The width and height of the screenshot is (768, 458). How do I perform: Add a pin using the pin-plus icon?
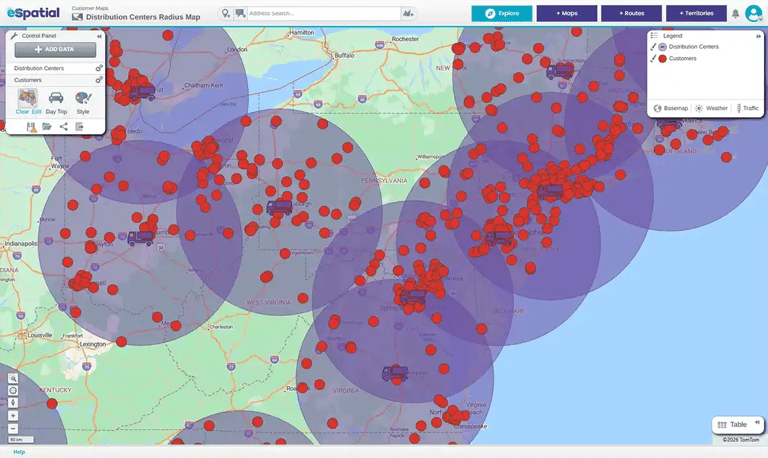[225, 13]
